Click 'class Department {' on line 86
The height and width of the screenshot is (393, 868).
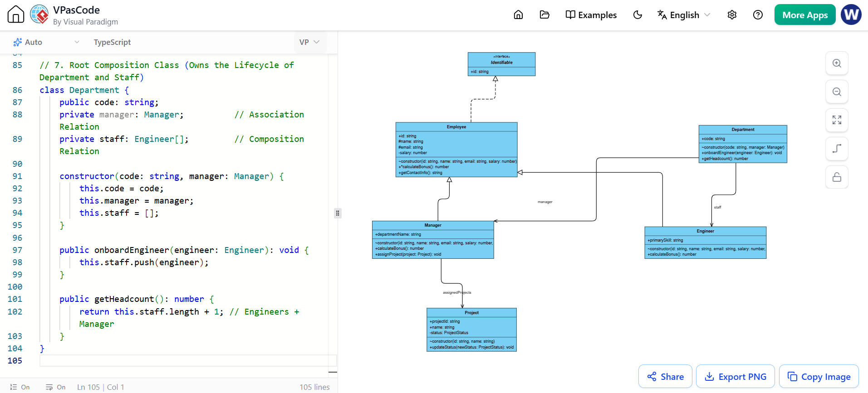click(84, 90)
